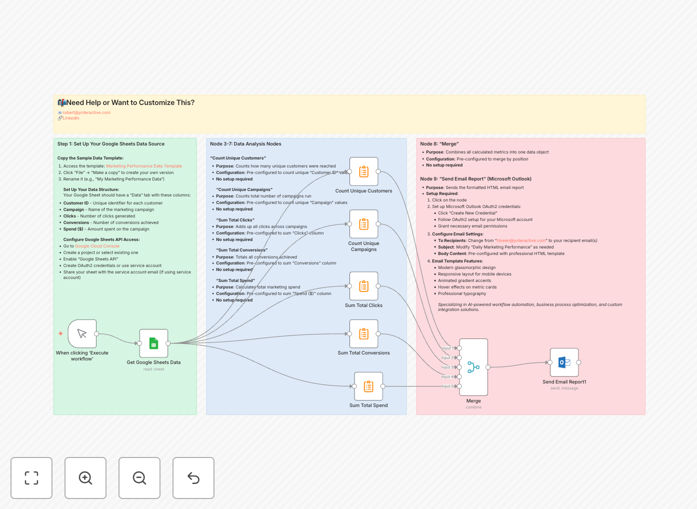Click the 'Merge' label under the merge node

point(473,401)
